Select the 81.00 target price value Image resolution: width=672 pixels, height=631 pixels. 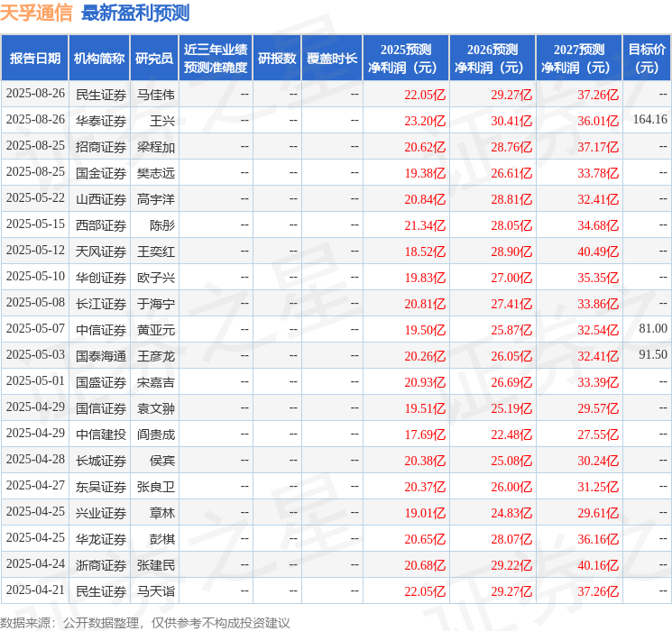tap(653, 329)
